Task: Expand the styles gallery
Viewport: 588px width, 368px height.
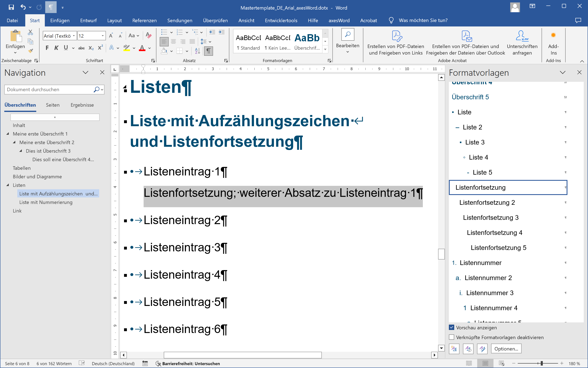Action: (x=325, y=49)
